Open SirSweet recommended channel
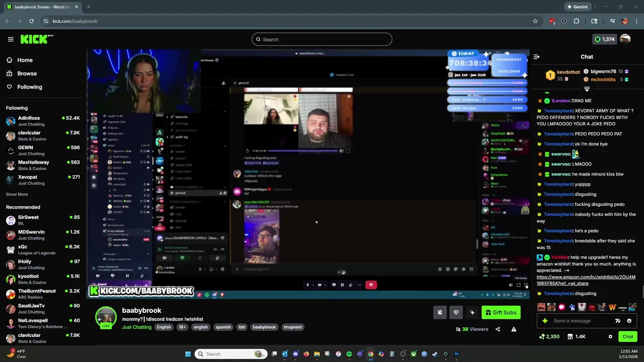This screenshot has width=644, height=362. (x=43, y=220)
